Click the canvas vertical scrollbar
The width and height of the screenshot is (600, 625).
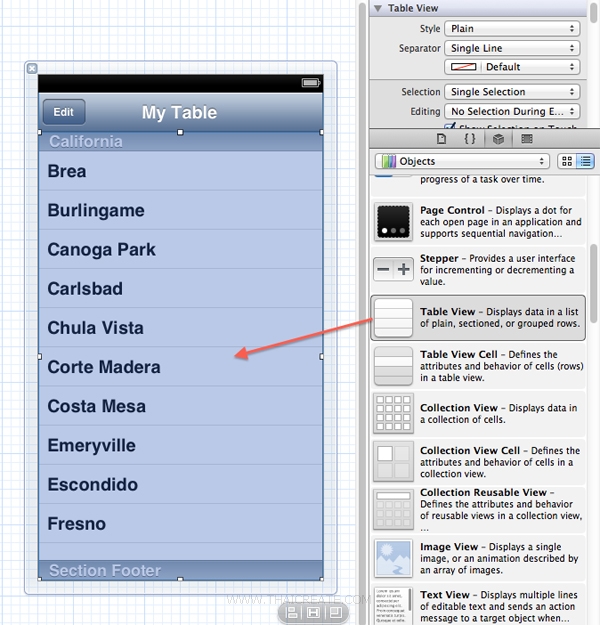point(362,311)
